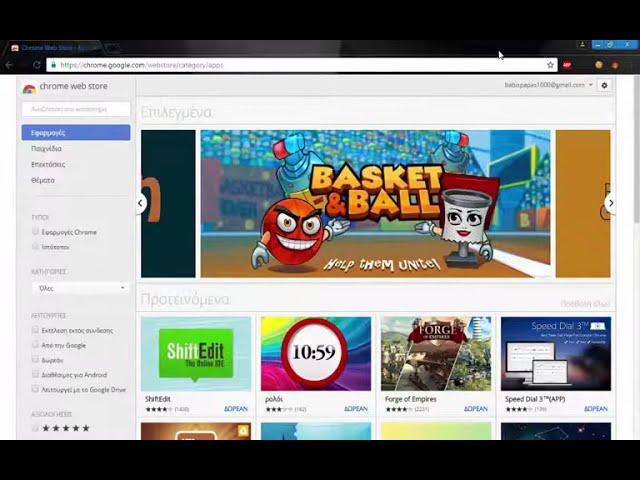Open the Όλες categories dropdown

pyautogui.click(x=80, y=288)
